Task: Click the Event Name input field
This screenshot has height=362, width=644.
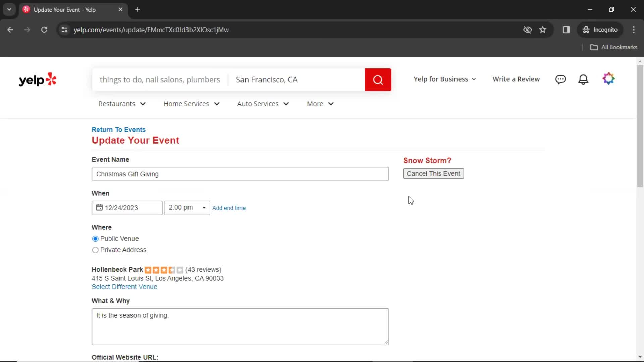Action: [240, 174]
